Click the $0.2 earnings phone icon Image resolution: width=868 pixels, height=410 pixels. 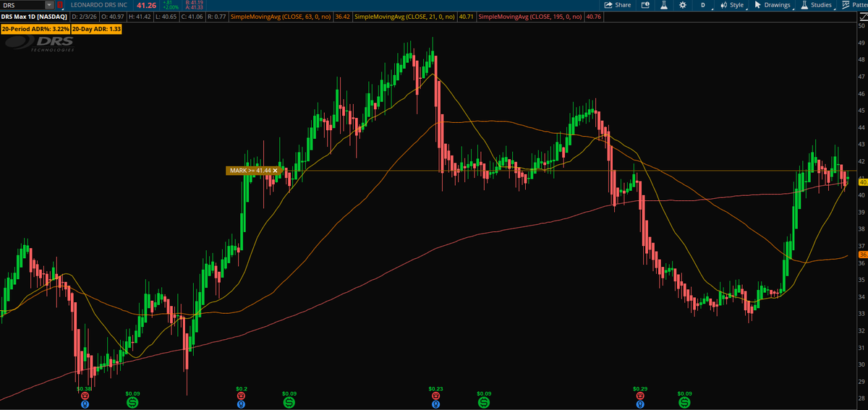[x=242, y=396]
